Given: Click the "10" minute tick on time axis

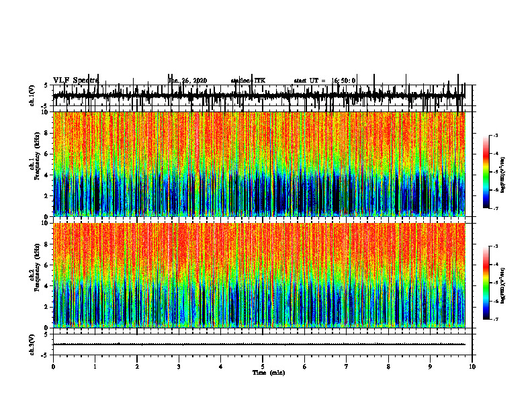Looking at the screenshot, I should pyautogui.click(x=472, y=367).
